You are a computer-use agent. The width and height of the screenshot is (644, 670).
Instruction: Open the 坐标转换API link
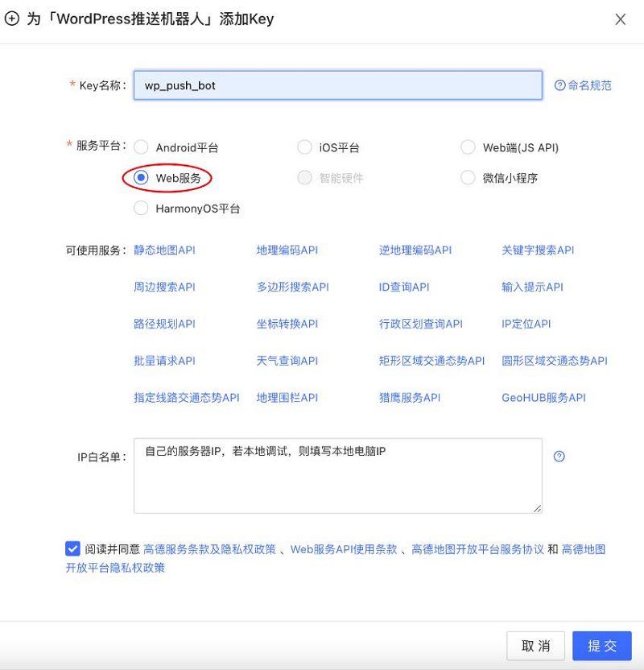tap(287, 324)
